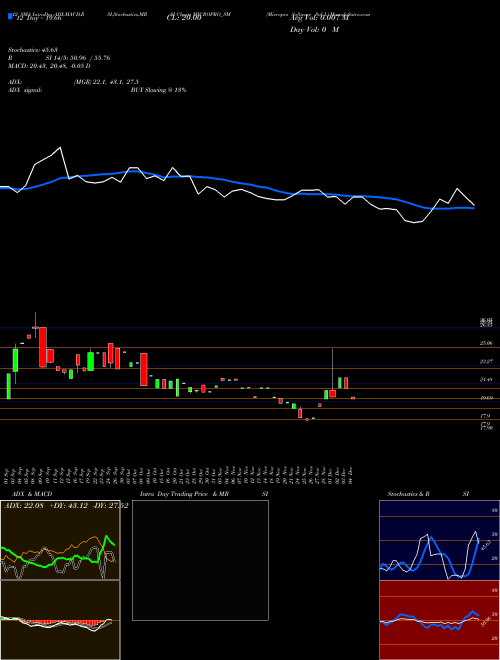Click the tall red candlestick near the chart start
Viewport: 500px width, 660px height.
coord(43,347)
